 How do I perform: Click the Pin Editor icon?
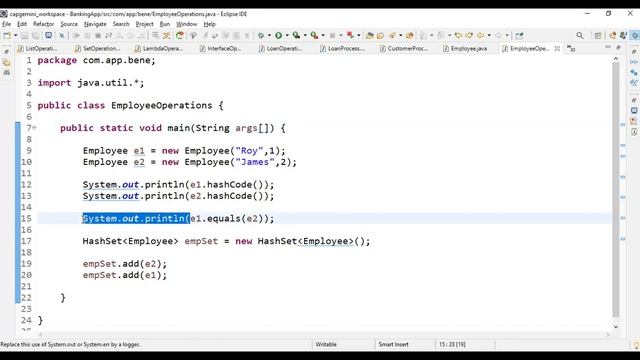519,36
